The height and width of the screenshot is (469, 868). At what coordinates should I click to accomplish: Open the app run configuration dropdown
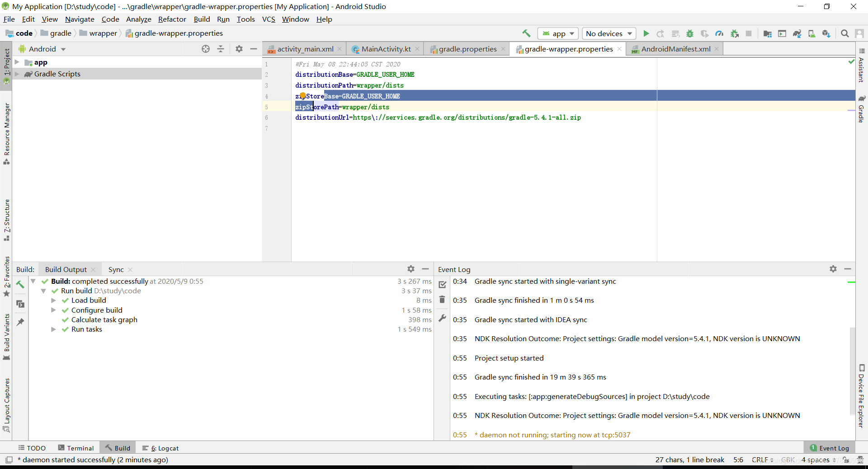tap(558, 33)
